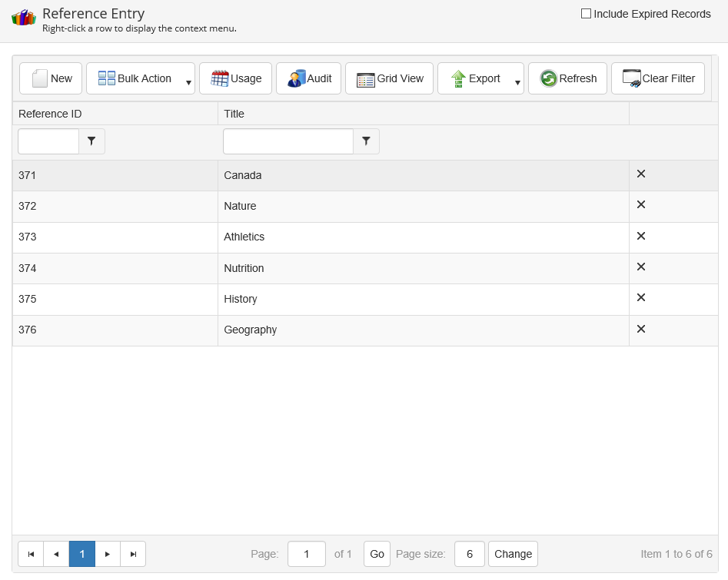Remove the Geography entry with X icon
The height and width of the screenshot is (580, 728).
[641, 329]
